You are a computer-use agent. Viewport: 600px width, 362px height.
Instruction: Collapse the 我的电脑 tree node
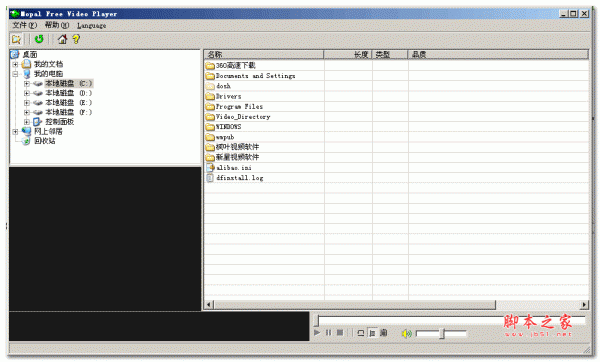15,74
